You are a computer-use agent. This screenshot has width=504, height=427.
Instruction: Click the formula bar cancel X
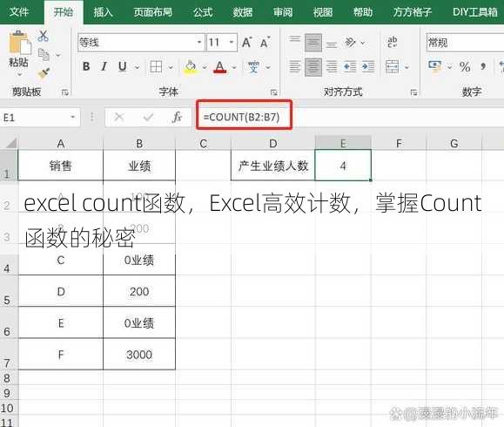[x=119, y=117]
